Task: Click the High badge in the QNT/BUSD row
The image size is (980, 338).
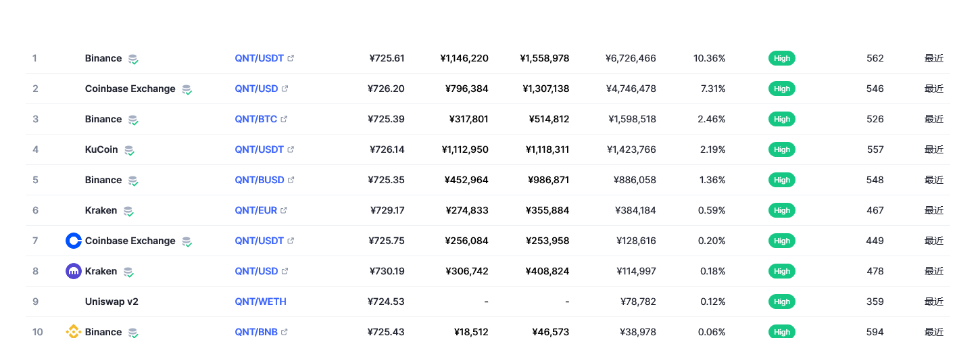Action: pyautogui.click(x=782, y=180)
